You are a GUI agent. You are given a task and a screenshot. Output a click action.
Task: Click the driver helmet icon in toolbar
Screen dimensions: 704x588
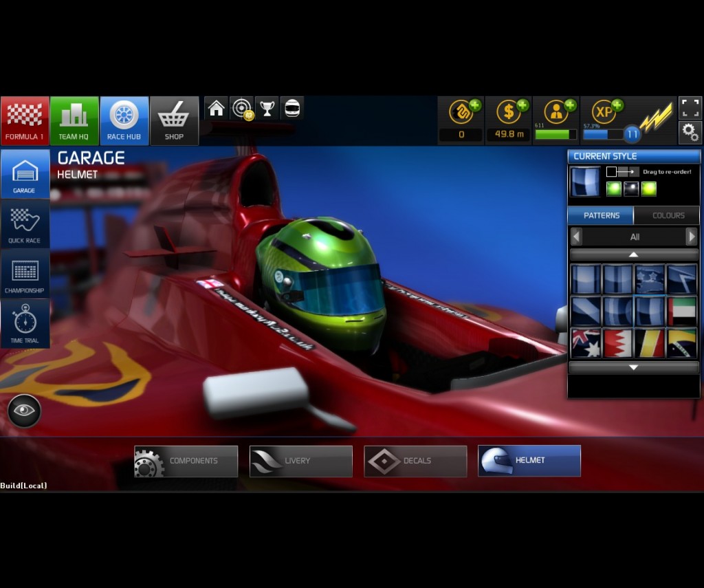click(292, 109)
